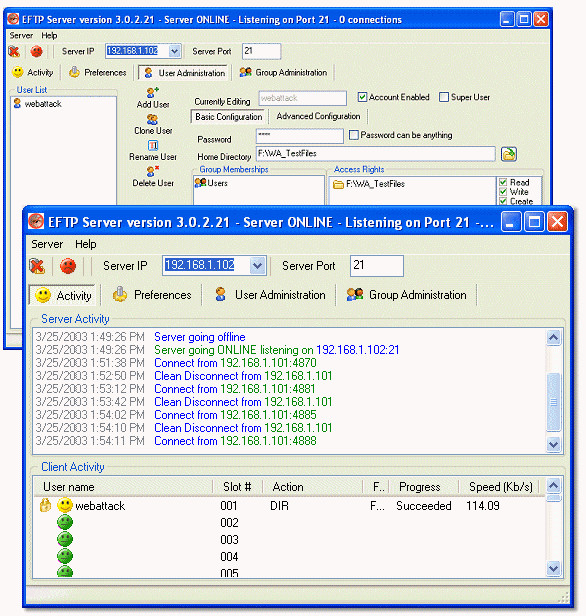Expand Server IP combo box in back window
The width and height of the screenshot is (586, 616).
174,51
